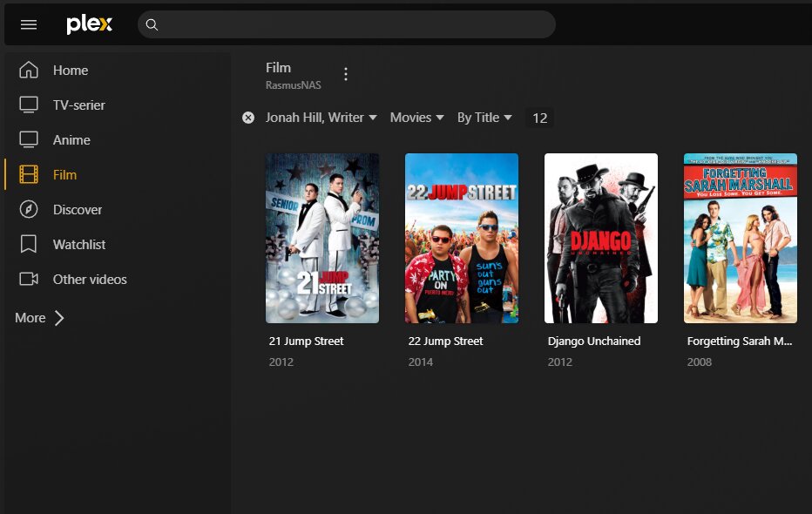This screenshot has width=812, height=514.
Task: Click the item count 12
Action: 539,118
